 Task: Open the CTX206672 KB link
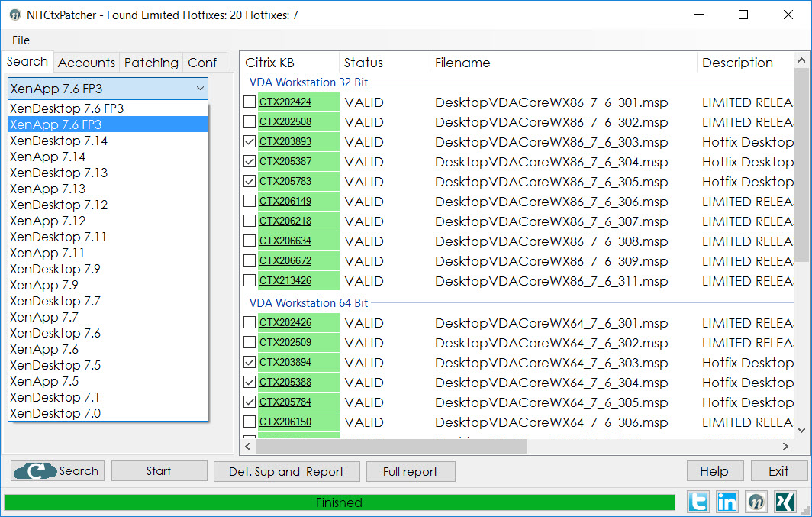[285, 260]
